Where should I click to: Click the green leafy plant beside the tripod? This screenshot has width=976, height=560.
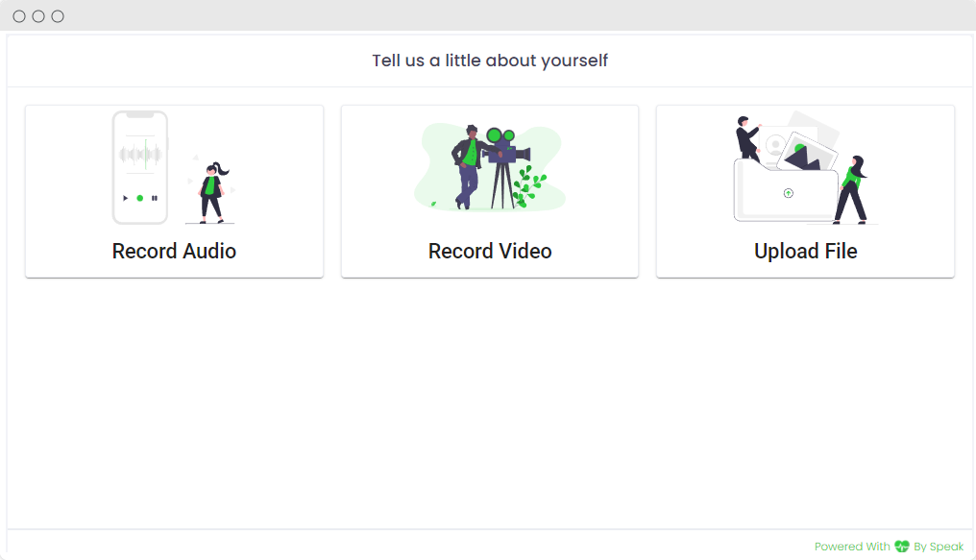coord(527,185)
